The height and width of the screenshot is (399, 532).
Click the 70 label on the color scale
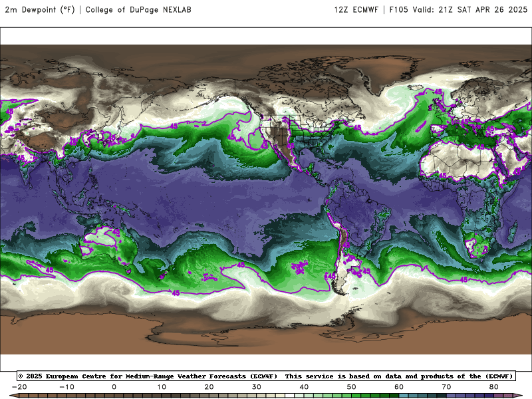pos(446,387)
